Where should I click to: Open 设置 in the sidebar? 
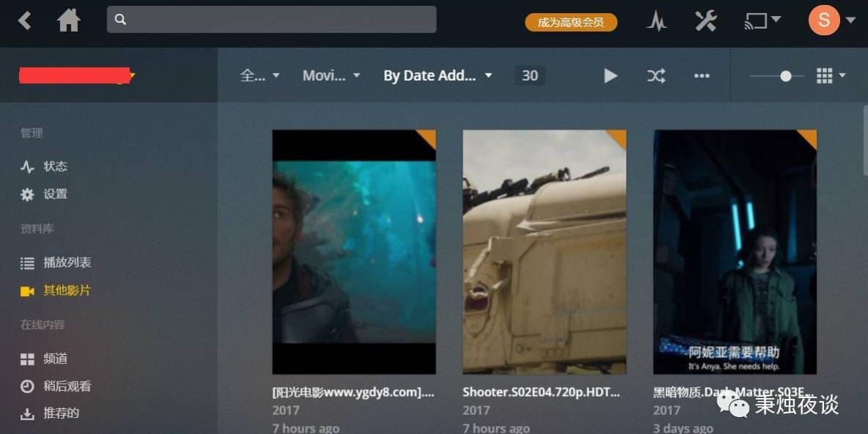click(55, 194)
